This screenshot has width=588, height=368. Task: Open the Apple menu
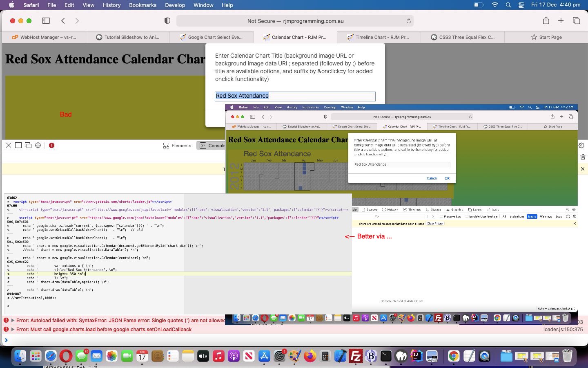click(11, 5)
